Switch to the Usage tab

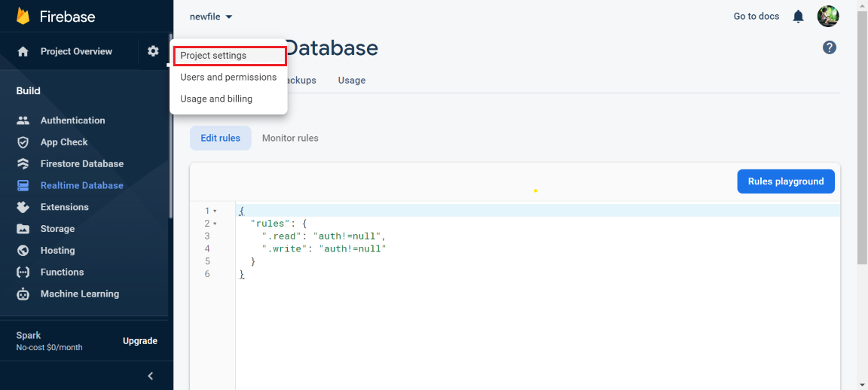coord(352,81)
